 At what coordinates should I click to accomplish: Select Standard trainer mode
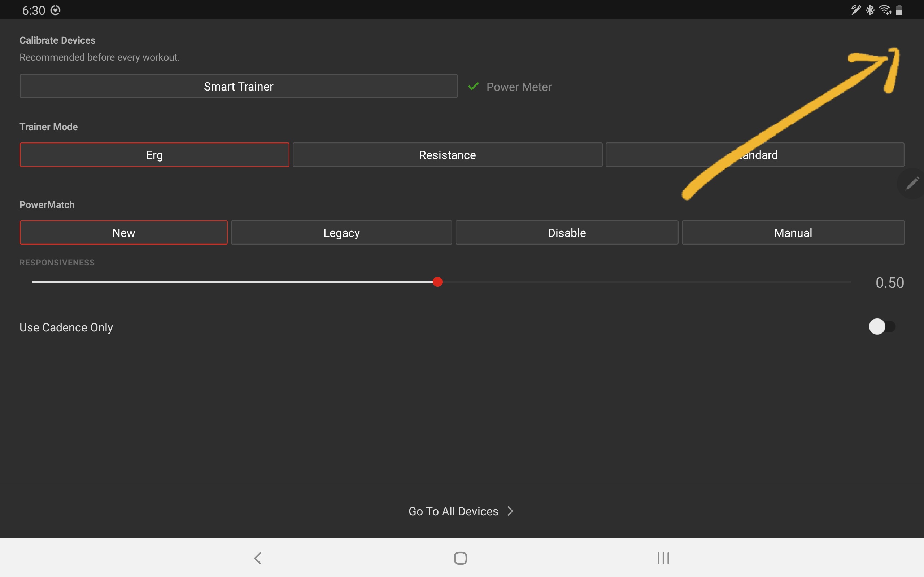(755, 155)
